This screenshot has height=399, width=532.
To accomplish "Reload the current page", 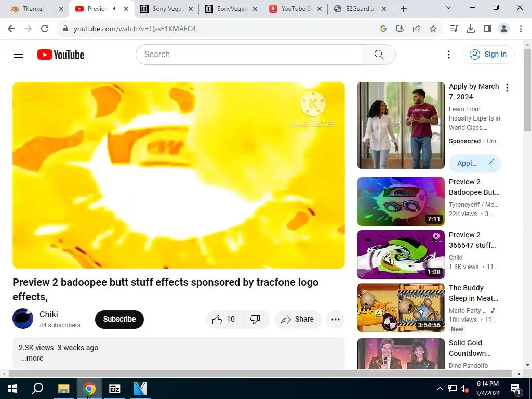I will coord(45,29).
